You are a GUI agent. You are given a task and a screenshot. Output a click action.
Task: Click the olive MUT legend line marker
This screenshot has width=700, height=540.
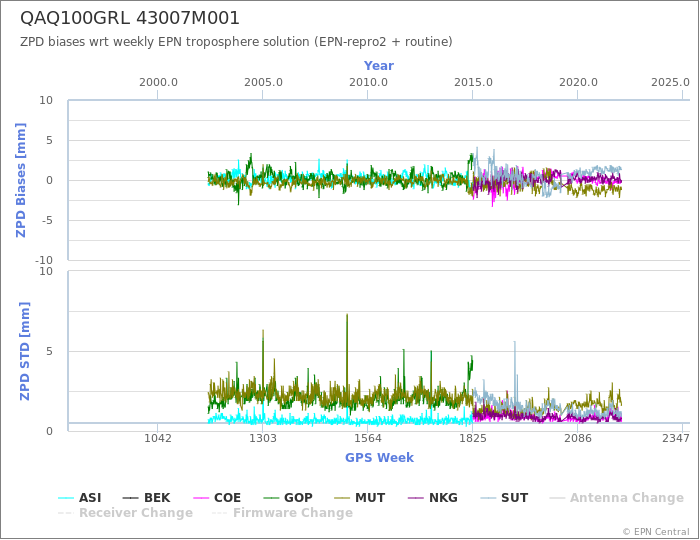[342, 498]
